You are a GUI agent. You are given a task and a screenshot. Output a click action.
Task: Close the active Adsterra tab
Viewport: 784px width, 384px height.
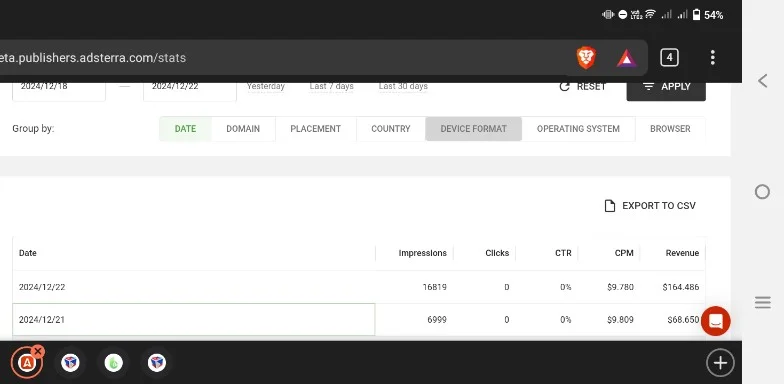coord(38,351)
